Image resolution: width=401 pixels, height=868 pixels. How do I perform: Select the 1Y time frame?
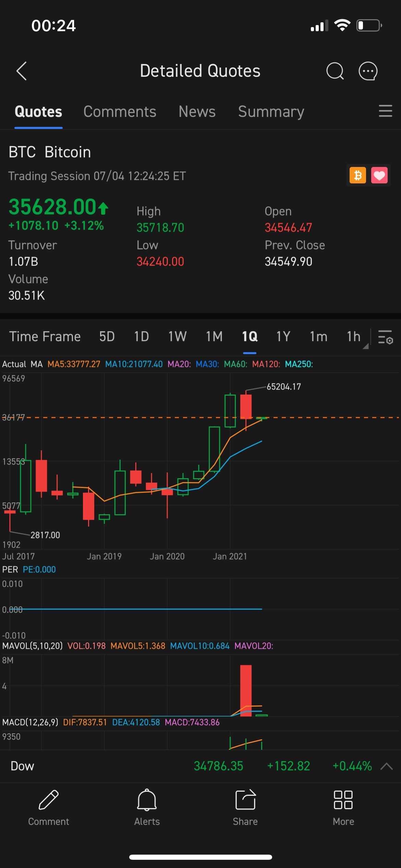click(x=283, y=337)
